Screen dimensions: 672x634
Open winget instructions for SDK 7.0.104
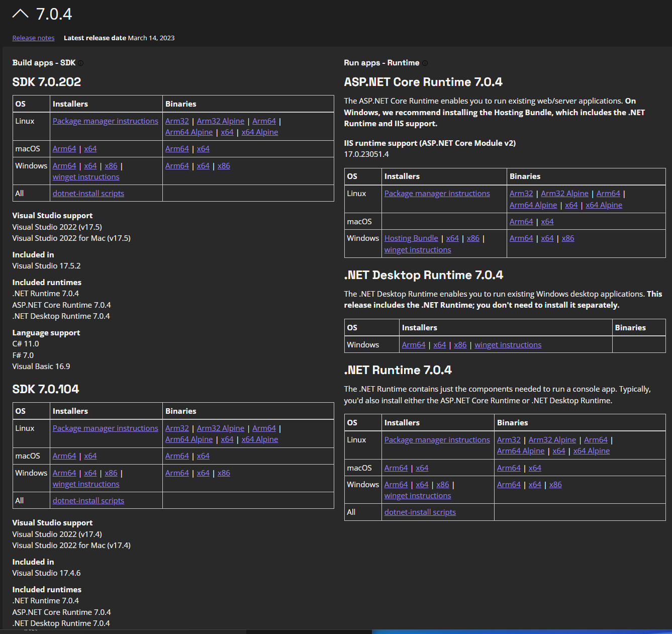point(86,484)
